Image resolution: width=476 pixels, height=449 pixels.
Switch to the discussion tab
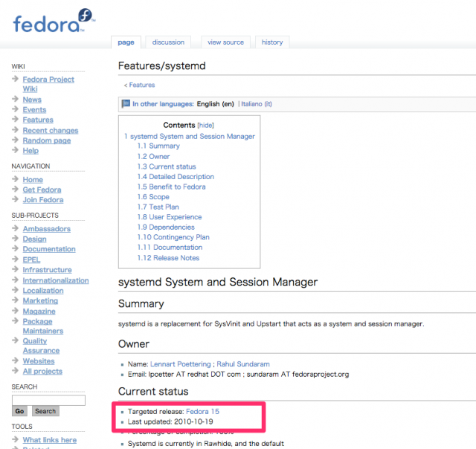point(168,42)
